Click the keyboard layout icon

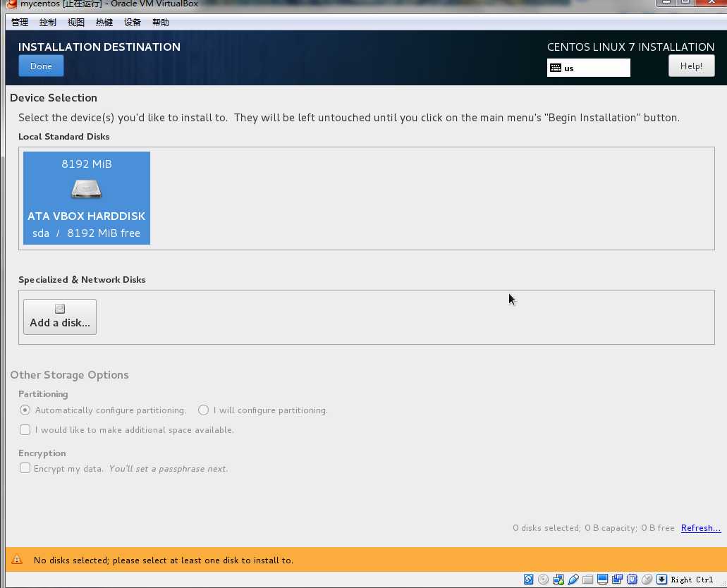tap(556, 68)
